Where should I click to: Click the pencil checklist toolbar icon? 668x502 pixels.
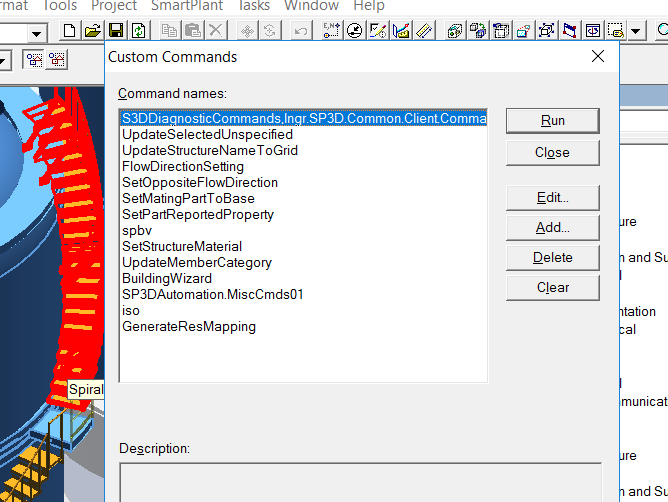[378, 31]
